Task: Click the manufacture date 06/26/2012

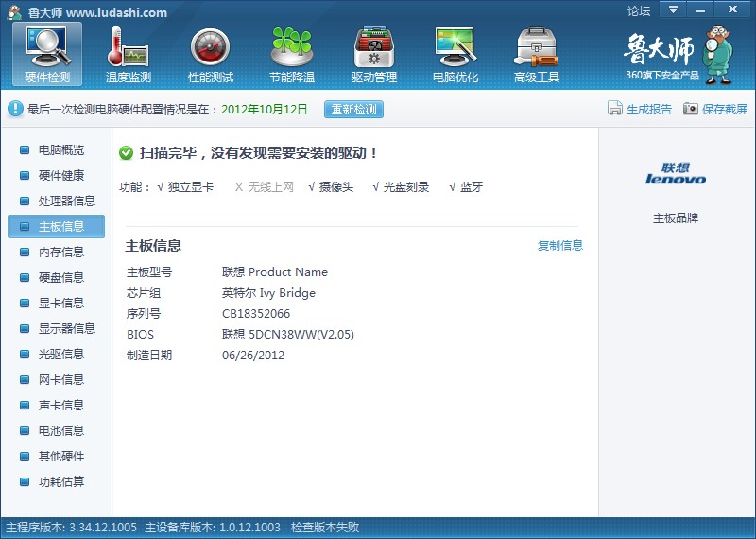Action: pyautogui.click(x=253, y=356)
